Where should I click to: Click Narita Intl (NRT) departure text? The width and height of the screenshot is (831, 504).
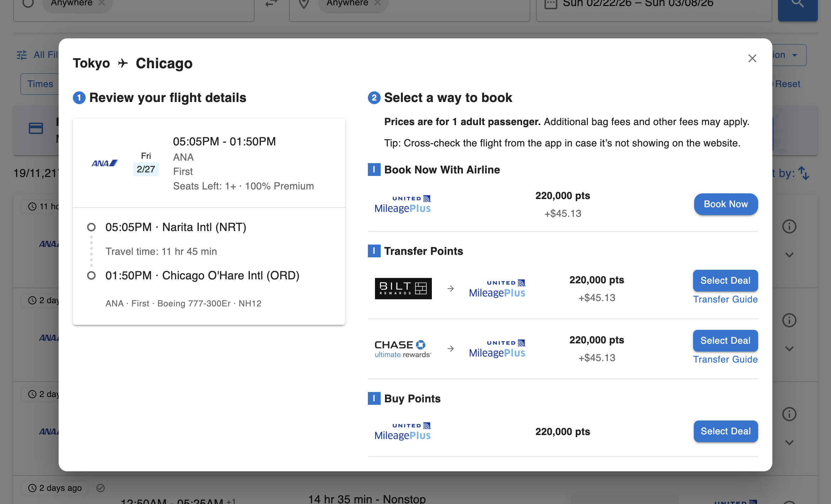[x=204, y=227]
